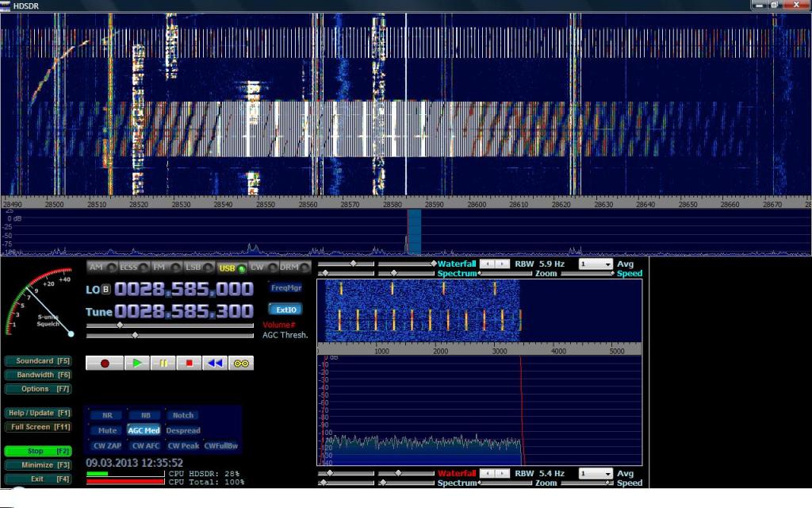Adjust the AGC Thresh. slider
This screenshot has width=812, height=508.
point(135,335)
